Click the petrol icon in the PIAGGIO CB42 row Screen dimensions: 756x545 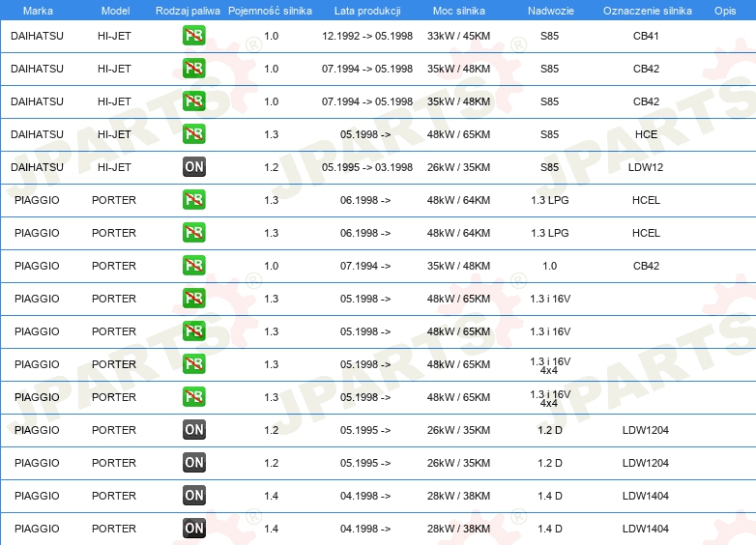click(193, 266)
